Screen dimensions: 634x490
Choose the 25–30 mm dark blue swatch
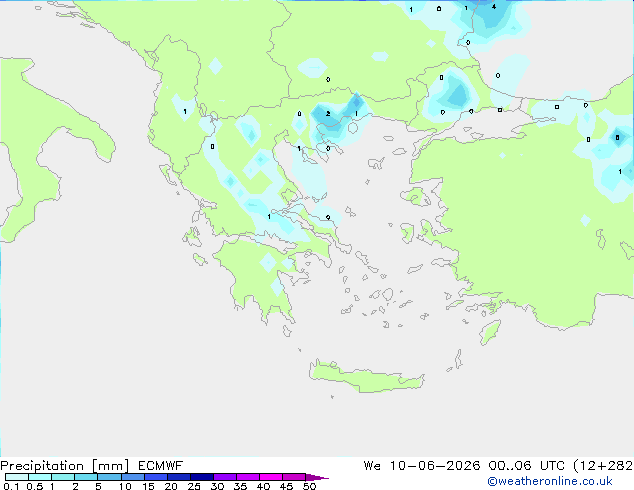pos(202,477)
